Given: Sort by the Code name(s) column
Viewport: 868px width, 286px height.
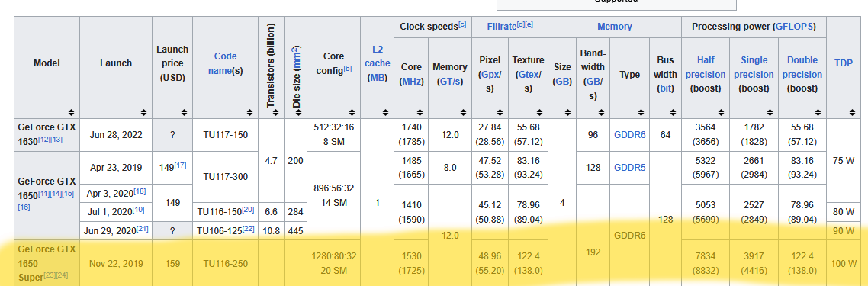Looking at the screenshot, I should [250, 112].
